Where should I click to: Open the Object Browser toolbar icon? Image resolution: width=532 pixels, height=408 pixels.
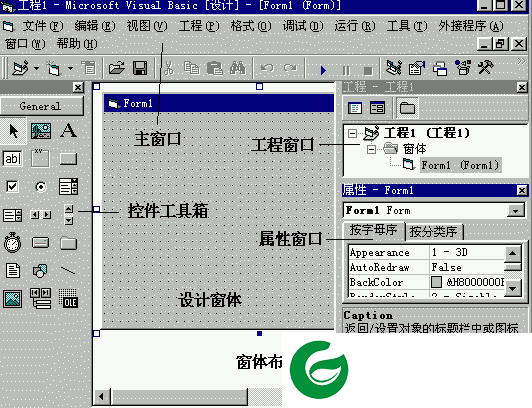click(x=463, y=67)
